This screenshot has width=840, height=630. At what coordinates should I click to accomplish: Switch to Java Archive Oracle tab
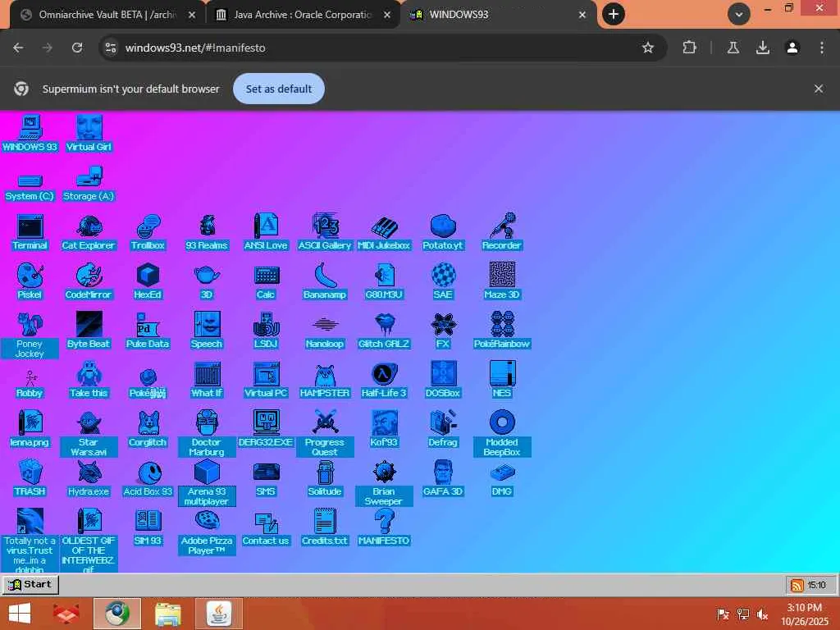pos(302,15)
